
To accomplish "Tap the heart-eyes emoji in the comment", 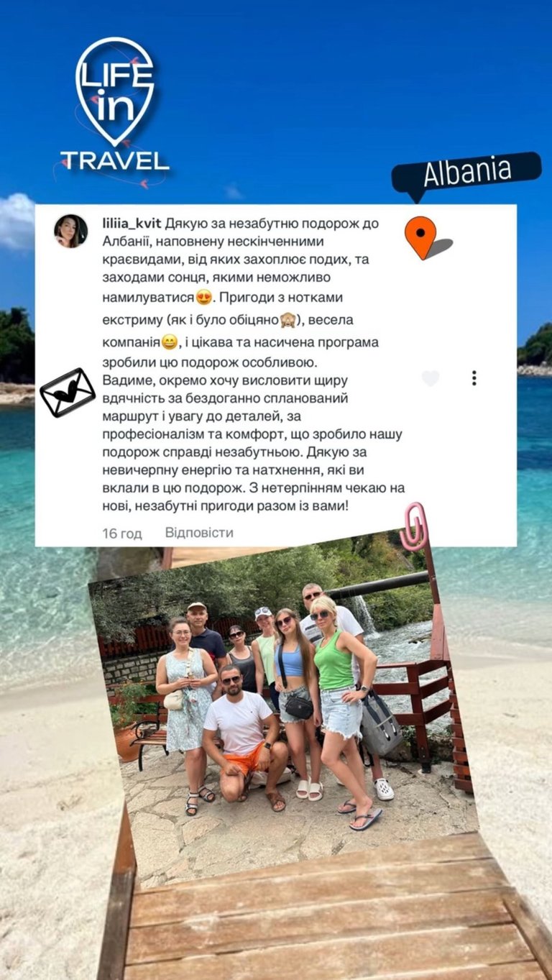I will click(204, 297).
